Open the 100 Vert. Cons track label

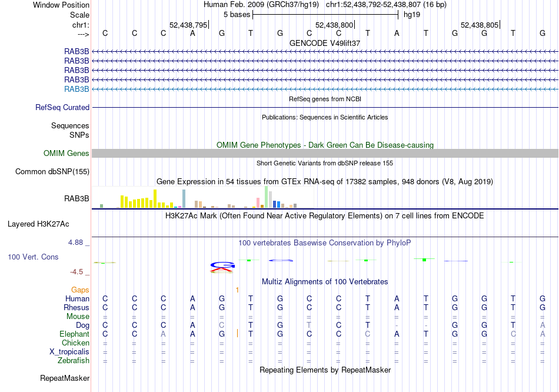(33, 257)
